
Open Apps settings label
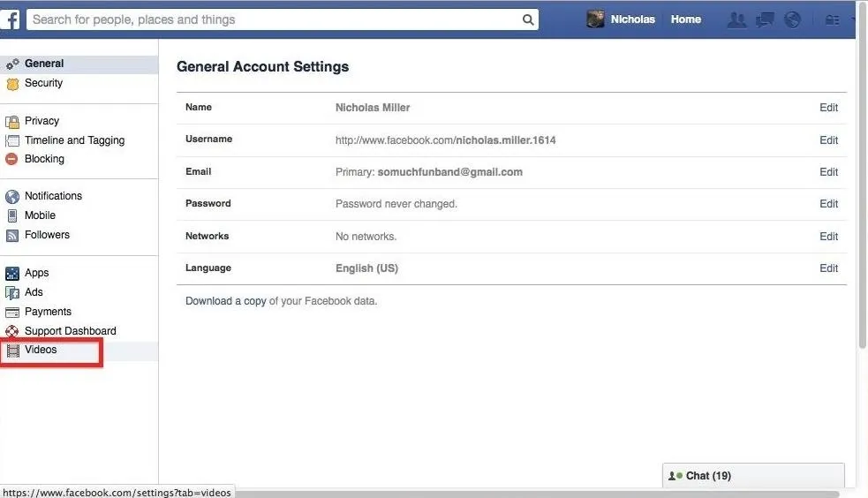tap(36, 273)
